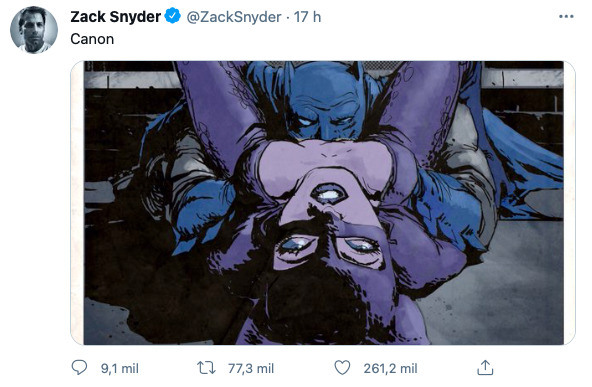Click the 17 h timestamp
The width and height of the screenshot is (592, 387).
point(307,17)
